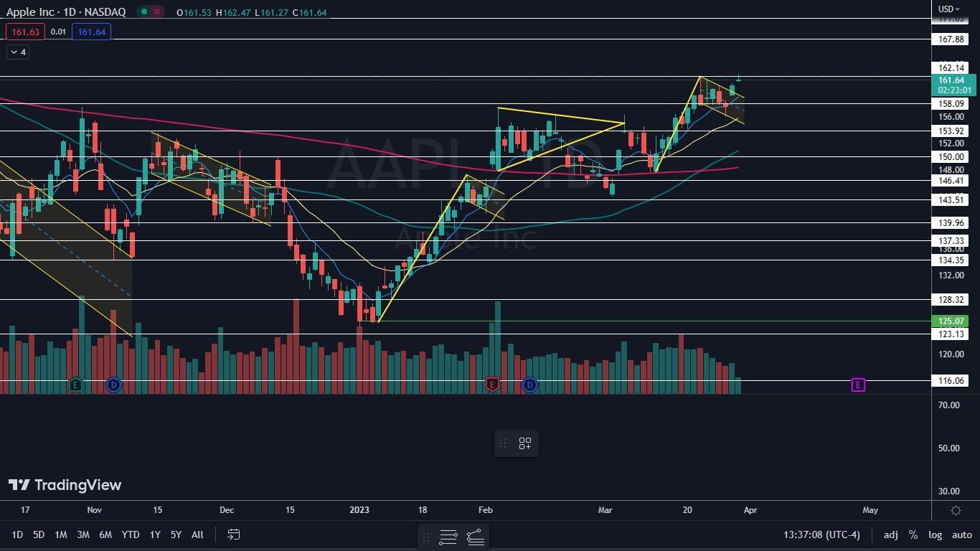Click the pane layout add-grid icon

(x=525, y=443)
